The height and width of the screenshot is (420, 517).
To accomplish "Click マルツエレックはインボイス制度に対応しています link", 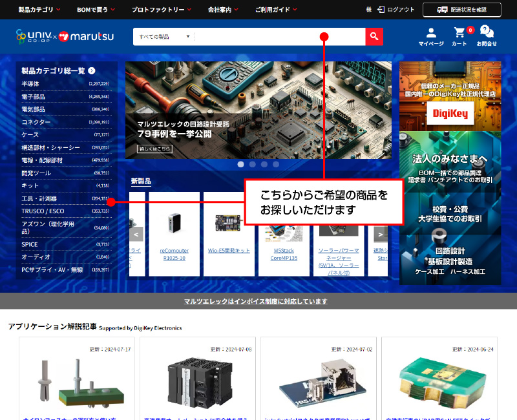I will [255, 301].
